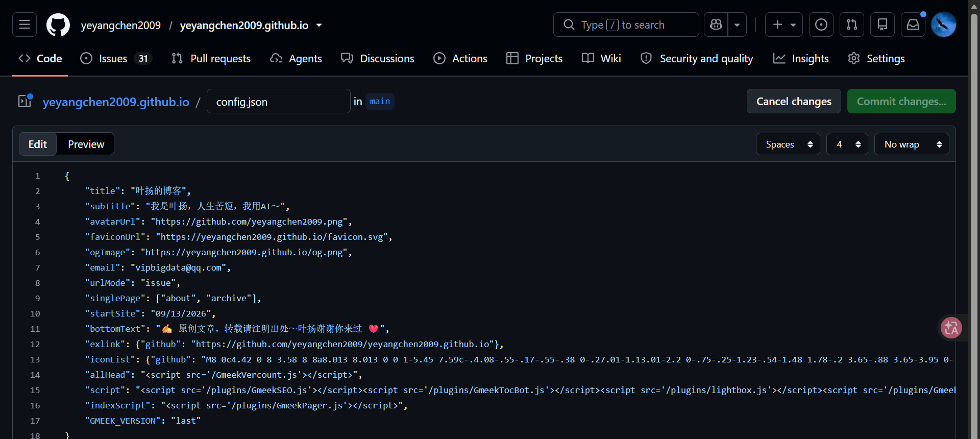
Task: Click the play icon in Actions tab
Action: pos(439,58)
